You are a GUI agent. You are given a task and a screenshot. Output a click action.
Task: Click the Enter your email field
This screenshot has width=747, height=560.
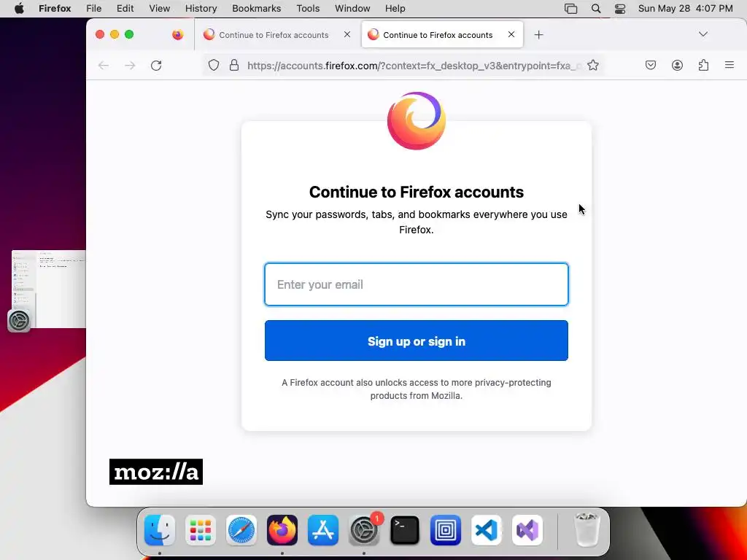tap(417, 284)
